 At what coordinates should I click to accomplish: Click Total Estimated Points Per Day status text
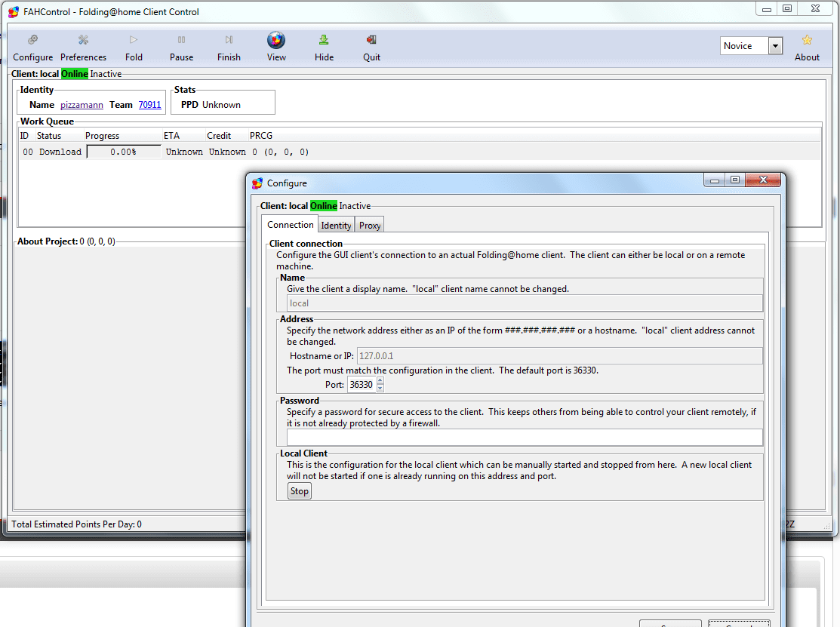(77, 524)
